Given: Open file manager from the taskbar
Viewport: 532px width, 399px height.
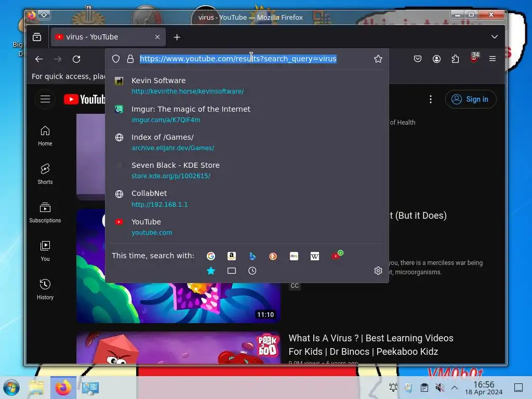Looking at the screenshot, I should 36,388.
